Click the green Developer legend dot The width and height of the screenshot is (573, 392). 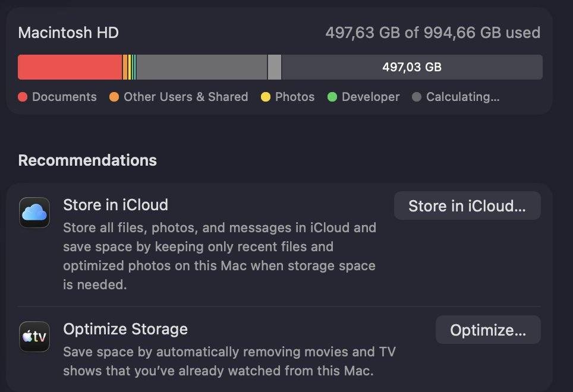332,97
